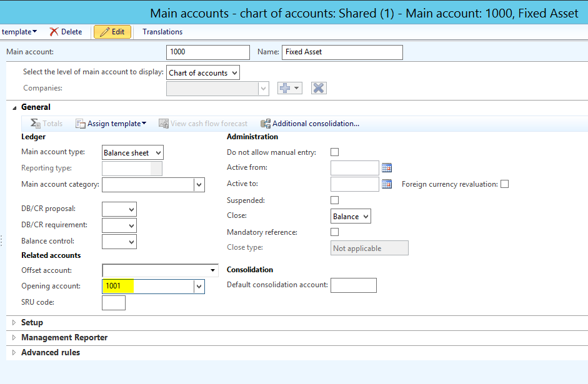The height and width of the screenshot is (384, 588).
Task: Open the Active to calendar picker
Action: coord(387,184)
